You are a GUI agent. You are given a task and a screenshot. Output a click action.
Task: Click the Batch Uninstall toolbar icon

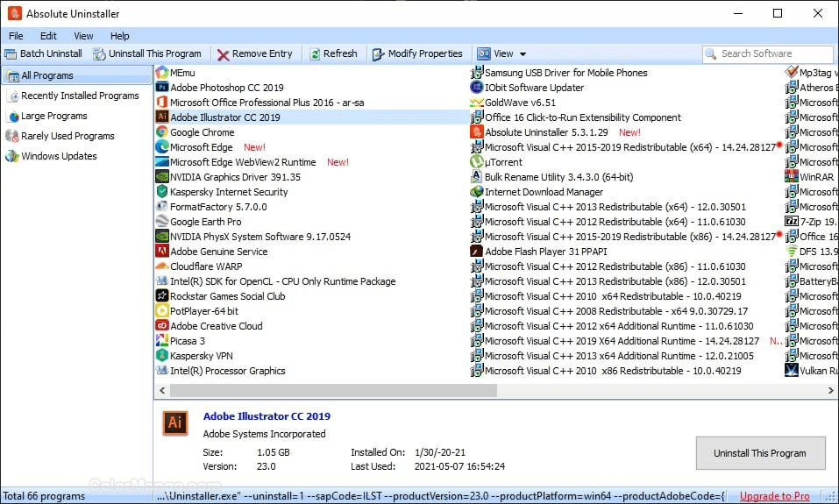(11, 53)
